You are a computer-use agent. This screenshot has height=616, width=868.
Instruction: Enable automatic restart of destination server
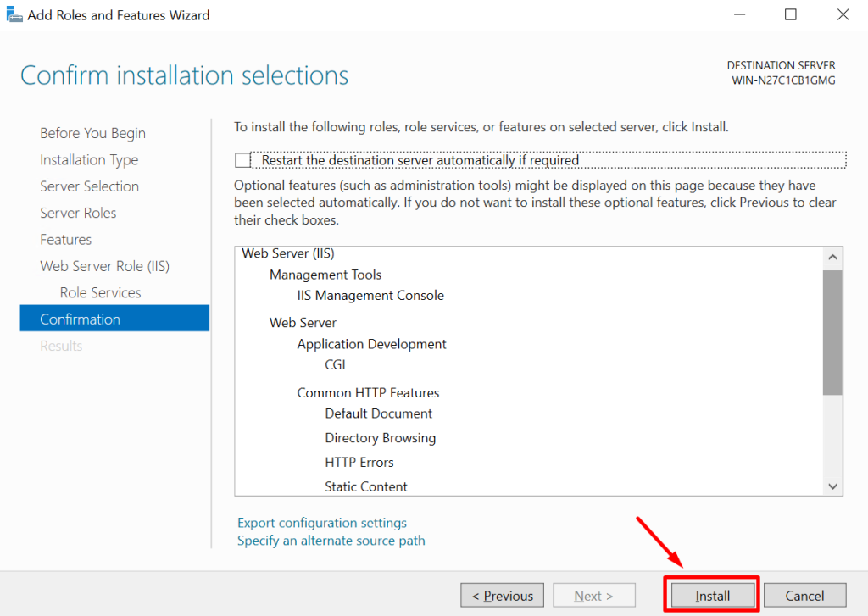(244, 160)
